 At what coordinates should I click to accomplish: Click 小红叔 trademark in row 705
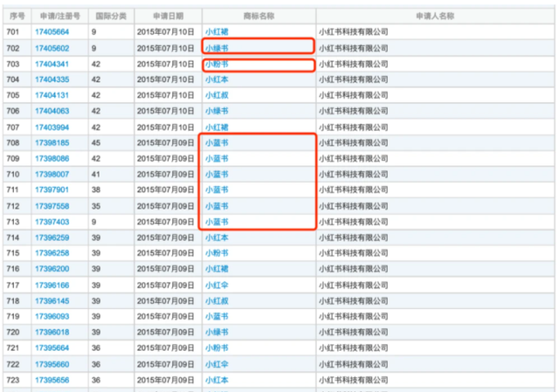coord(217,95)
